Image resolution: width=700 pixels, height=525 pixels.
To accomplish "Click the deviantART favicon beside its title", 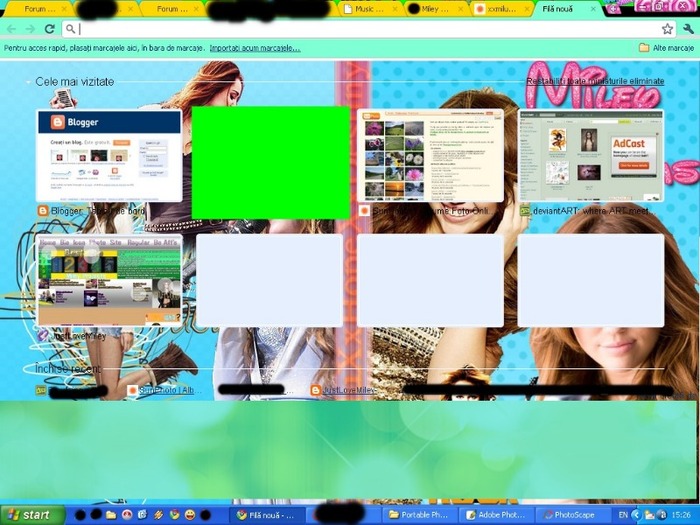I will (525, 211).
